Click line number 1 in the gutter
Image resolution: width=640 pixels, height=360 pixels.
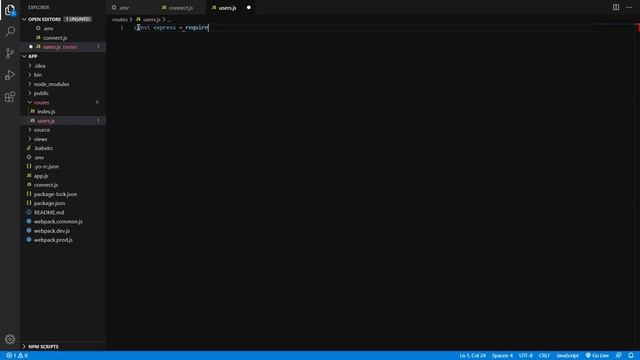122,28
